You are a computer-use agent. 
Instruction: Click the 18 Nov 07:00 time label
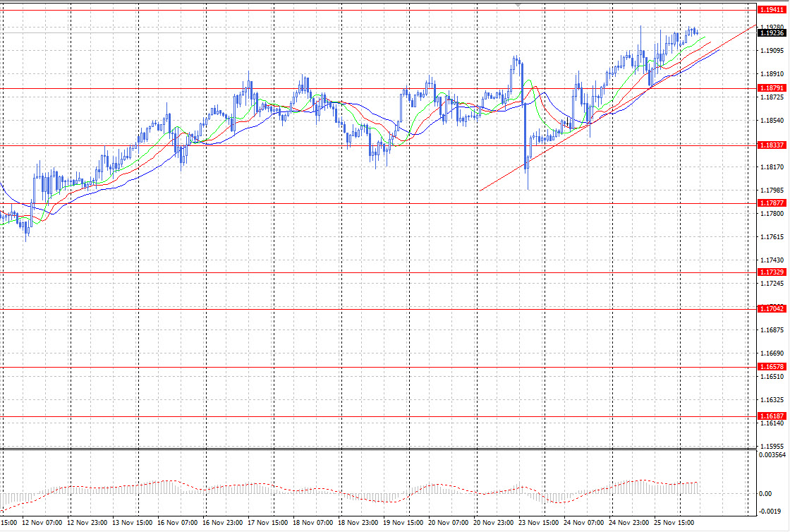(x=313, y=523)
